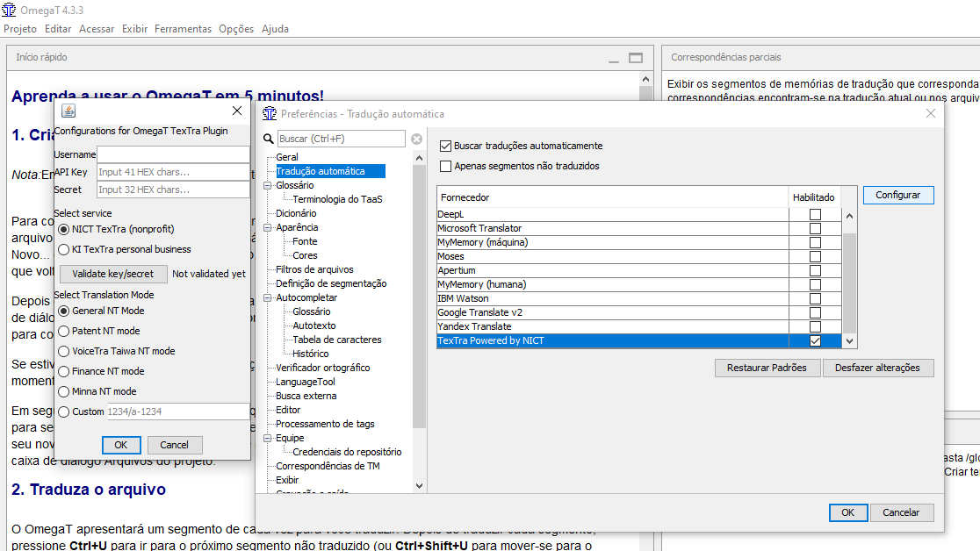Image resolution: width=980 pixels, height=551 pixels.
Task: Click the search magnifier icon in Preferences
Action: click(x=268, y=139)
